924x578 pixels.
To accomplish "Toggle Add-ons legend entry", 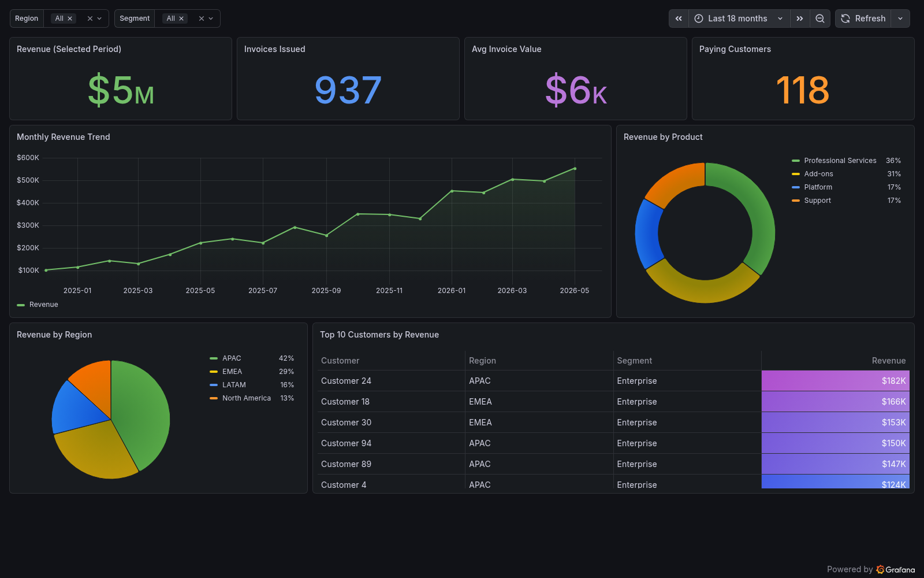I will (x=819, y=174).
